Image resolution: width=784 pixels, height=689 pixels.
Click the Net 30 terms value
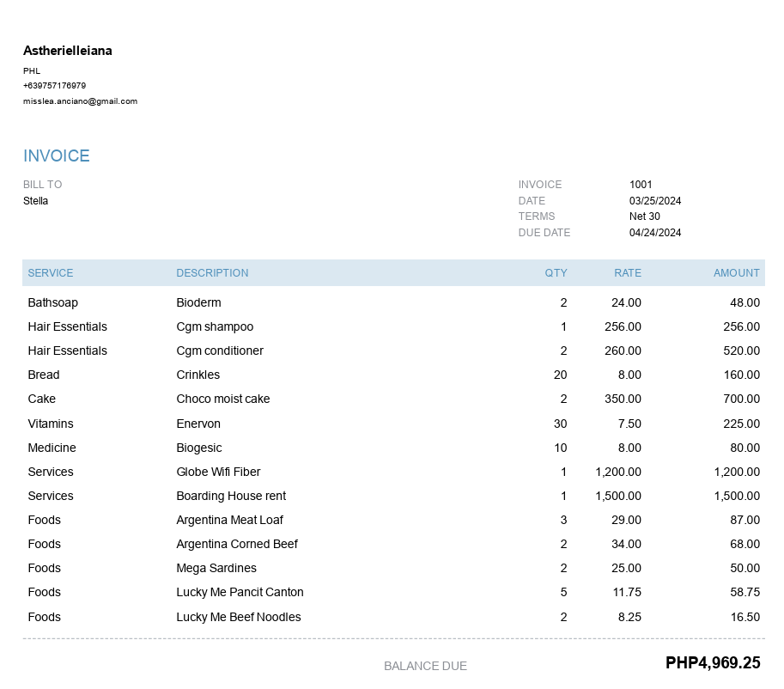click(645, 216)
